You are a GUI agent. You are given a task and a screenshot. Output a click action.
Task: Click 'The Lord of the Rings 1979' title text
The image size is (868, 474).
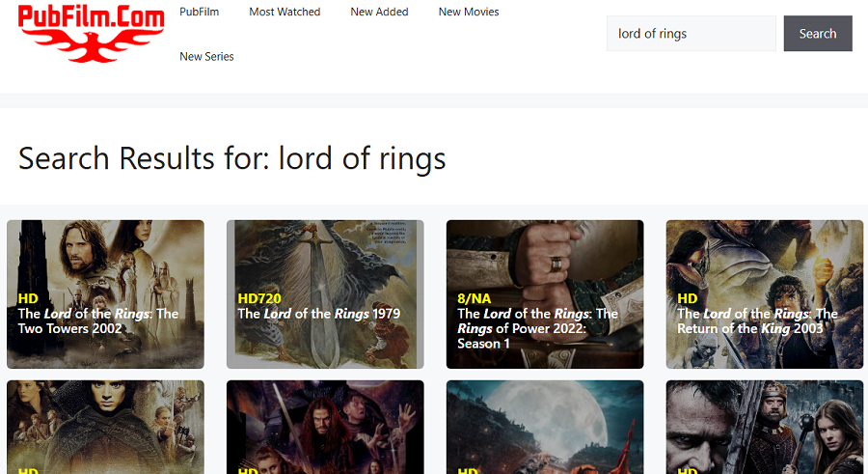coord(319,314)
